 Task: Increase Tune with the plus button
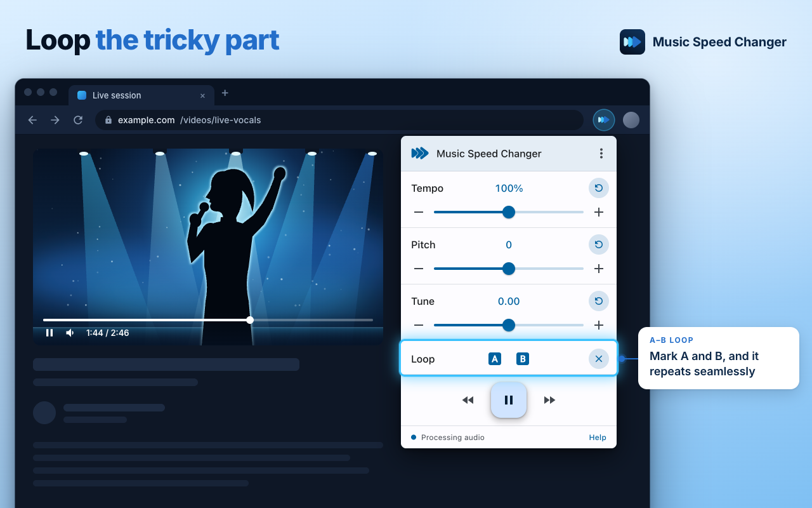pyautogui.click(x=599, y=325)
